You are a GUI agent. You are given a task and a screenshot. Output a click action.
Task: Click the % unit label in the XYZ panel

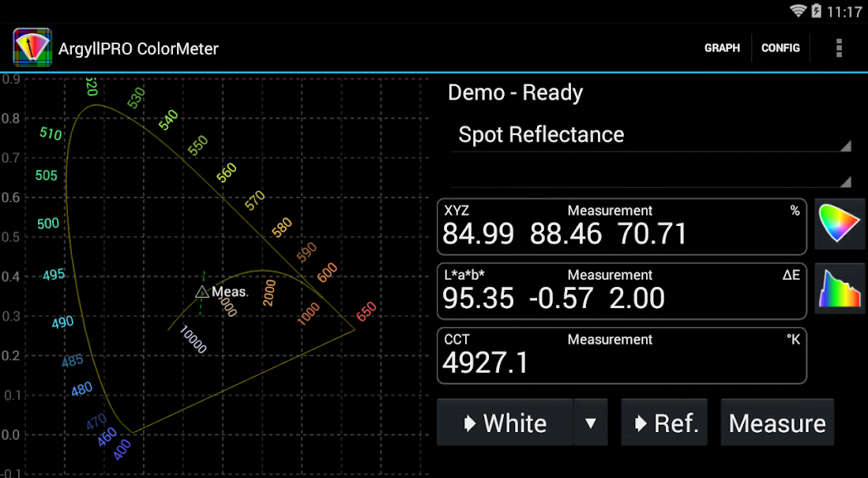(x=795, y=210)
